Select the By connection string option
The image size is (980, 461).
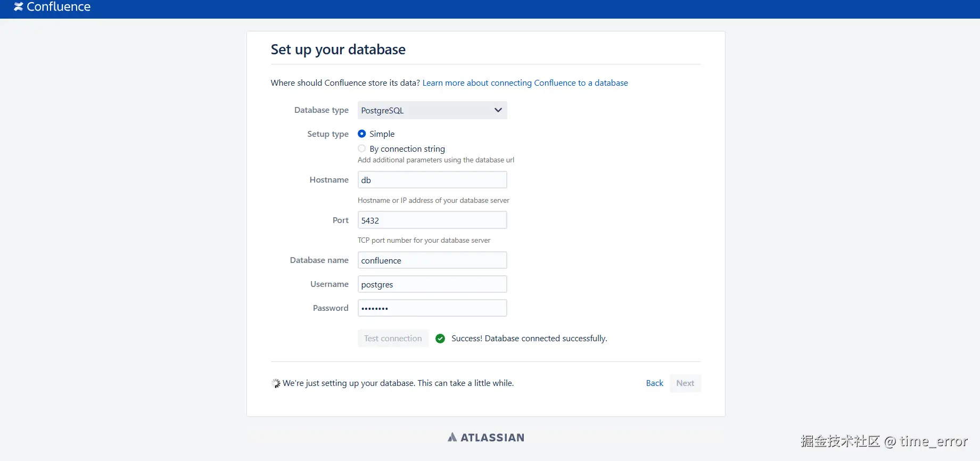point(362,149)
